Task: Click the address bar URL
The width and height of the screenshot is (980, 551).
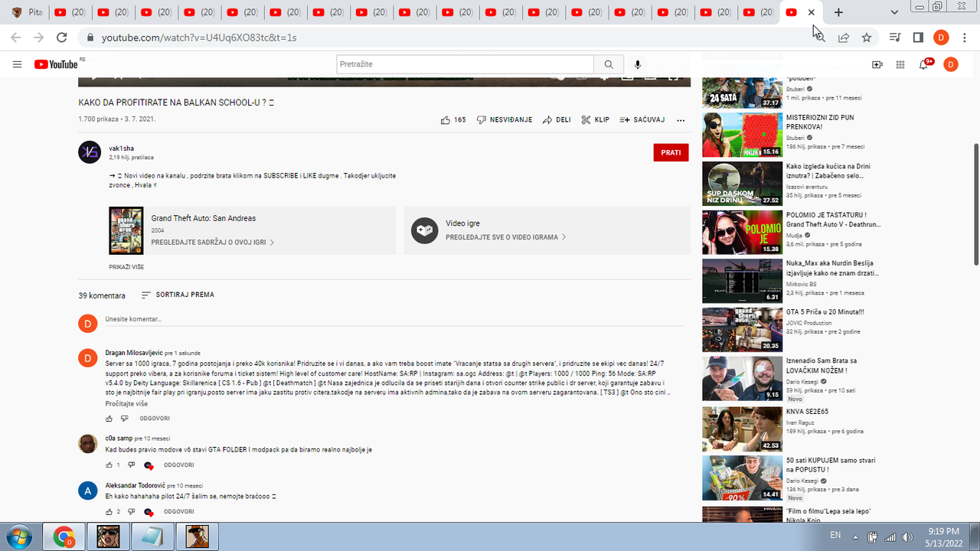Action: point(199,37)
